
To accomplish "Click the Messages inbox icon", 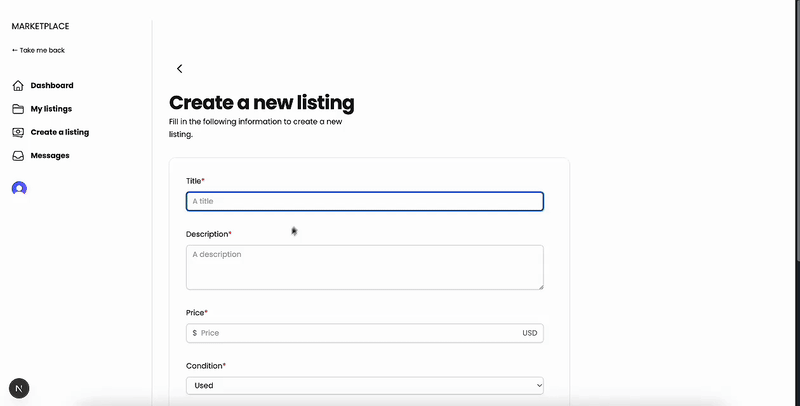I will (18, 156).
